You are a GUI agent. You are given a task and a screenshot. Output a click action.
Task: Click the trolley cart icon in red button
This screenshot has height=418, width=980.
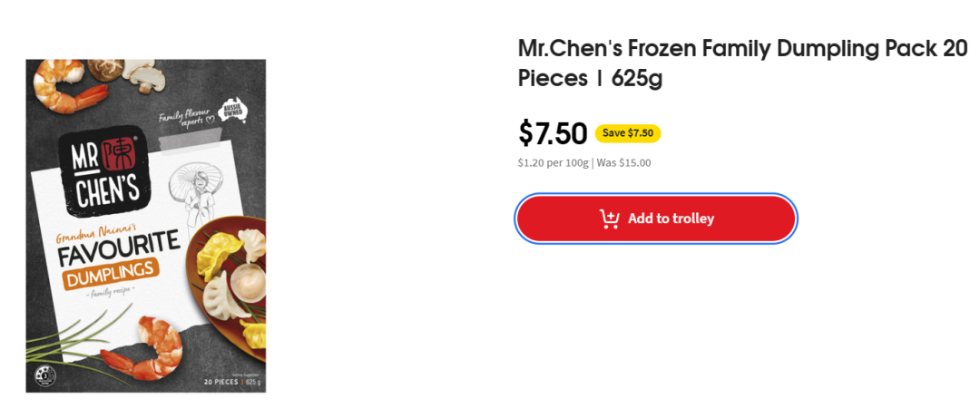click(x=610, y=219)
